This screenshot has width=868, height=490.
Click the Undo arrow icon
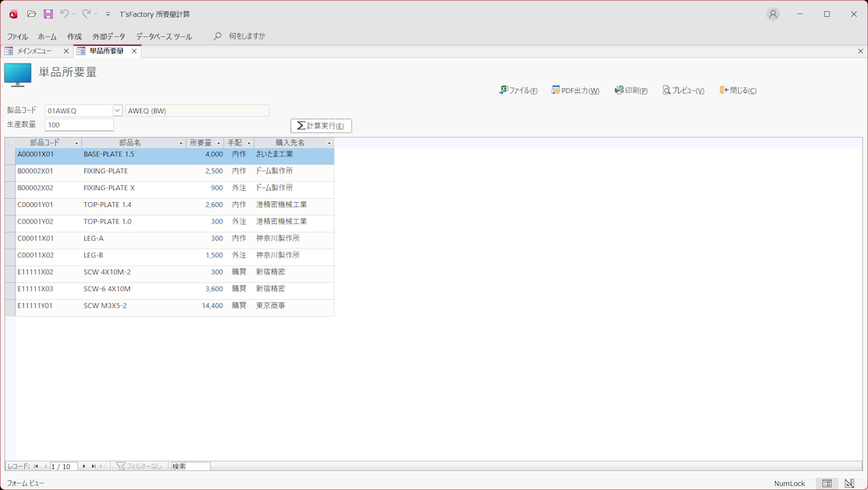[64, 14]
